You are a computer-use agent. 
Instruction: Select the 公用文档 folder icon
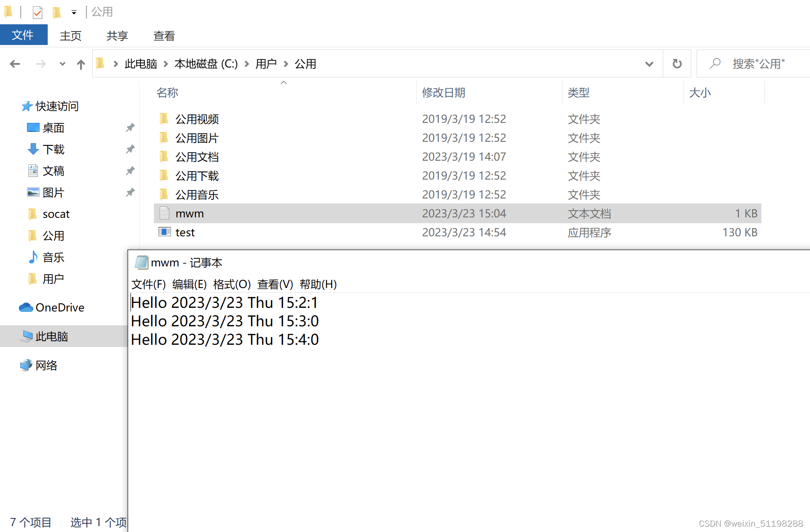click(164, 157)
